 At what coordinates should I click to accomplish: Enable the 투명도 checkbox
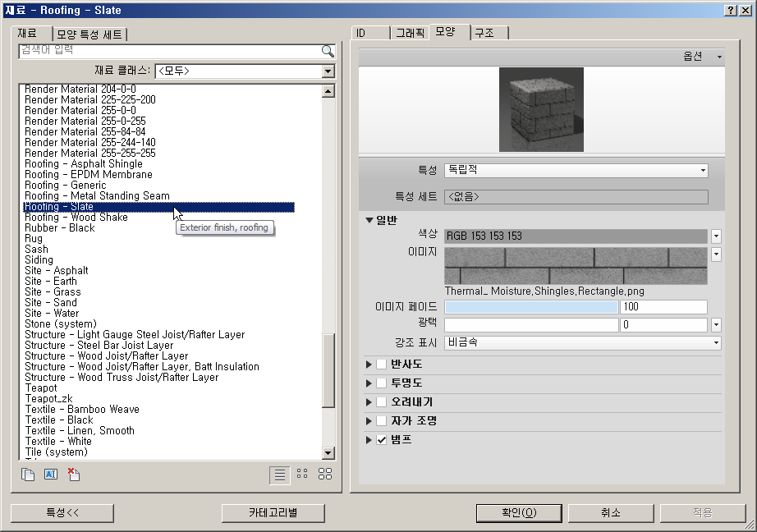point(382,383)
